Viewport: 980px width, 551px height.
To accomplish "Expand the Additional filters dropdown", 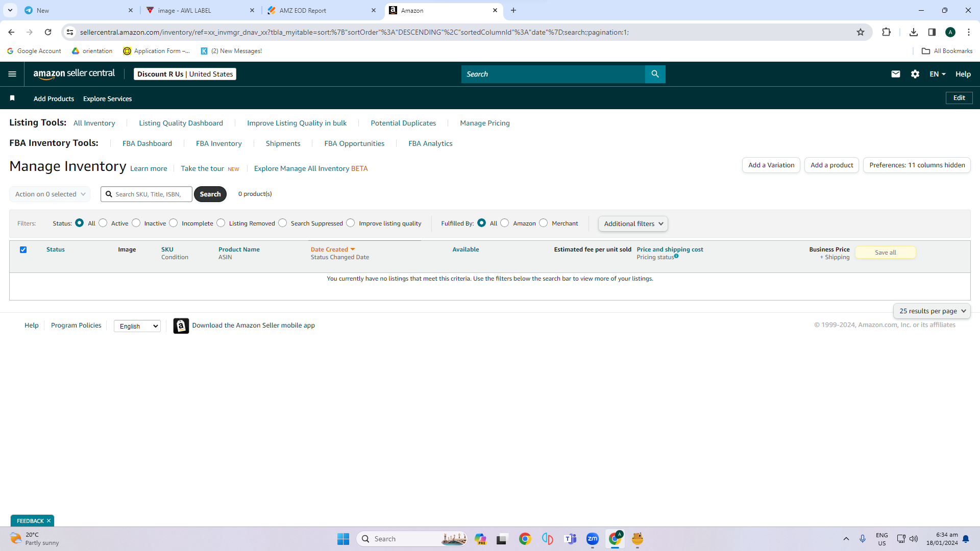I will tap(633, 223).
